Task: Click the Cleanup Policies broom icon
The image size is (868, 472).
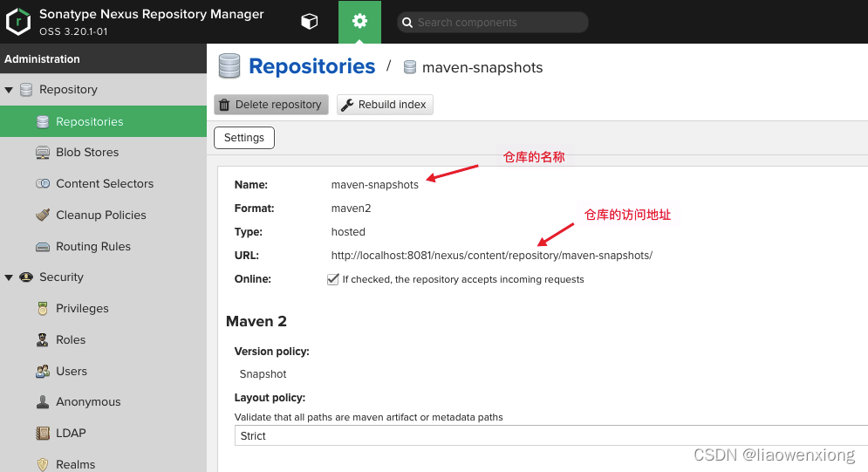Action: [x=43, y=215]
